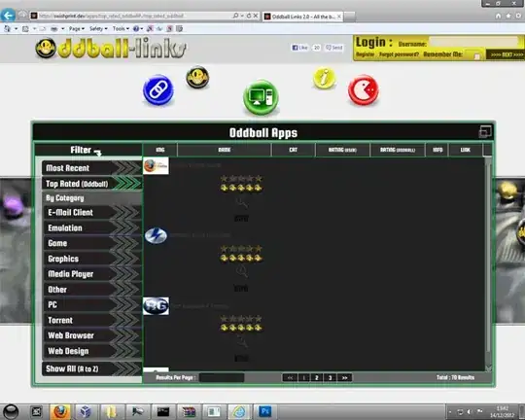Click the stop icon in the address bar

[256, 16]
